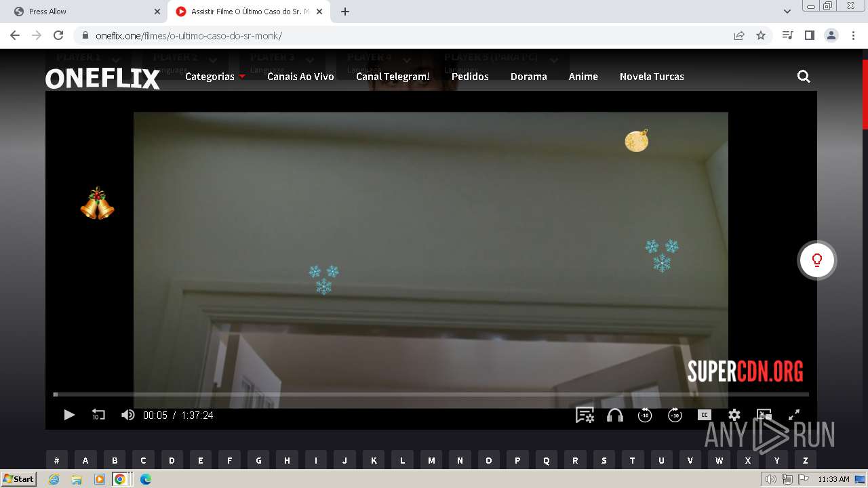Open the Anime section
The height and width of the screenshot is (488, 868).
(x=583, y=77)
